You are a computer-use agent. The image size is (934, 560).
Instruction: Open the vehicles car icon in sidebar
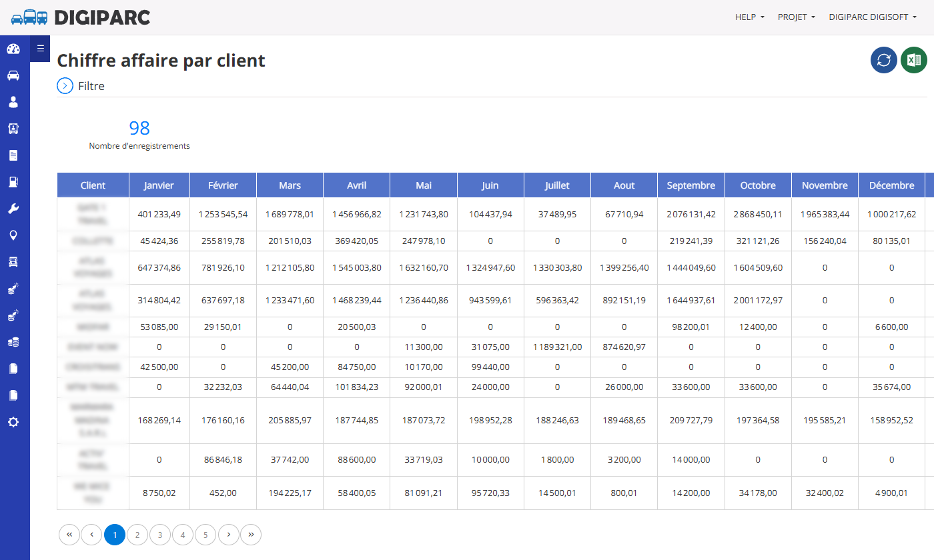[13, 75]
